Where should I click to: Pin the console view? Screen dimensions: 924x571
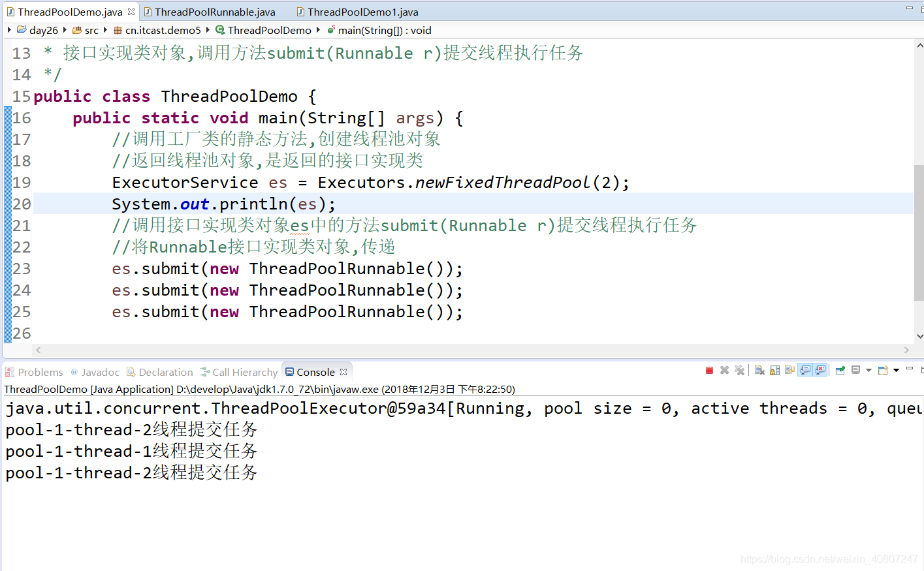[x=840, y=370]
